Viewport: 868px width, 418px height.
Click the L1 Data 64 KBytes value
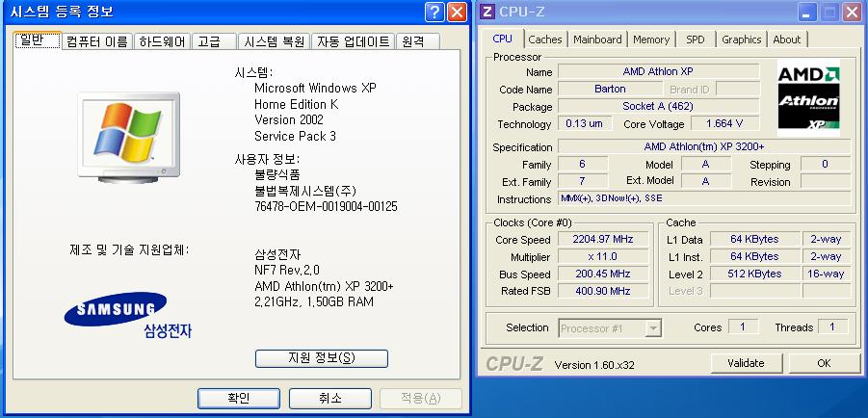click(755, 239)
